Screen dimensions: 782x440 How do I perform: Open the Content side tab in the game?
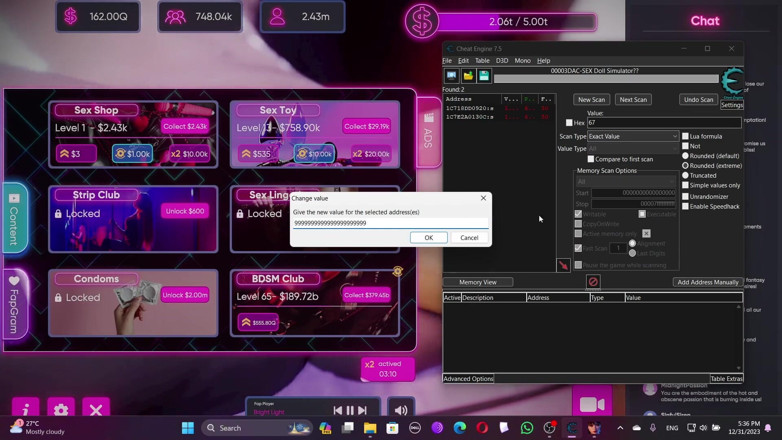pyautogui.click(x=14, y=219)
